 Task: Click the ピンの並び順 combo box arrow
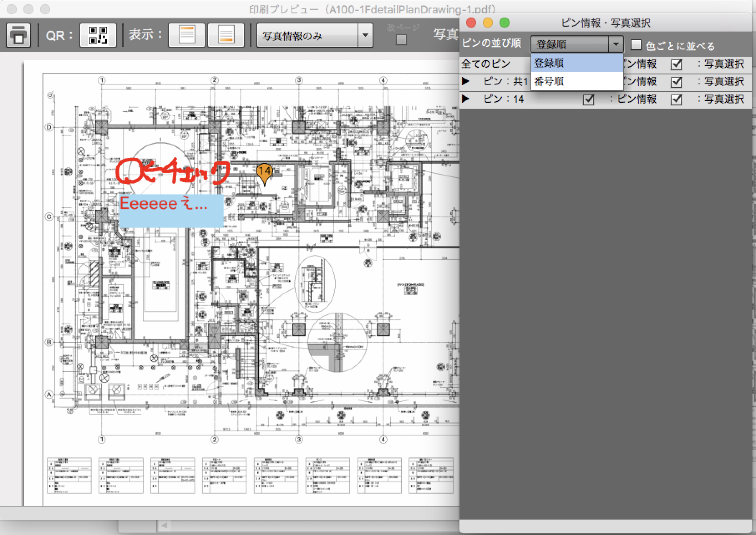coord(616,44)
